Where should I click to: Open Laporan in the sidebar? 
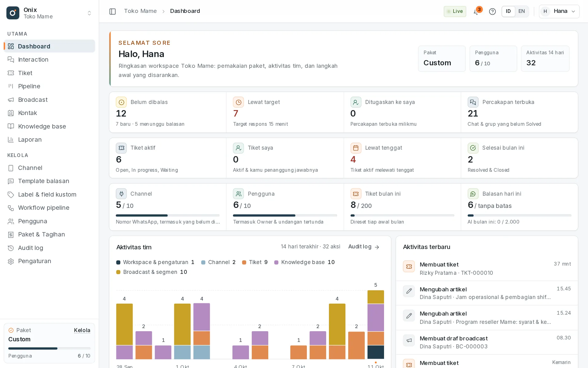click(49, 140)
